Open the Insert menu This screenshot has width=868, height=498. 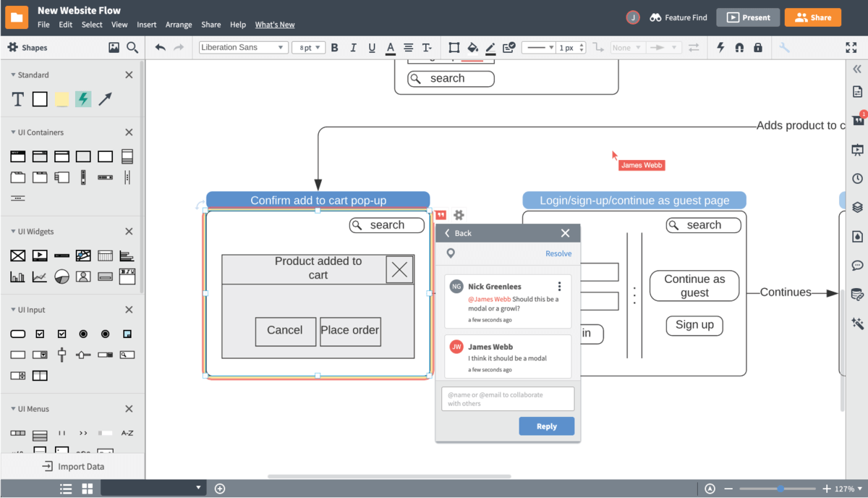click(x=146, y=25)
